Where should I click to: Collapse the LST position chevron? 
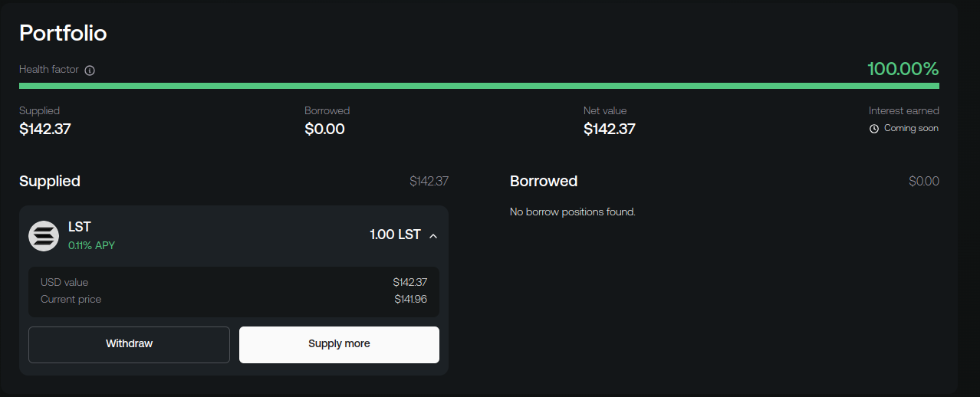point(433,235)
